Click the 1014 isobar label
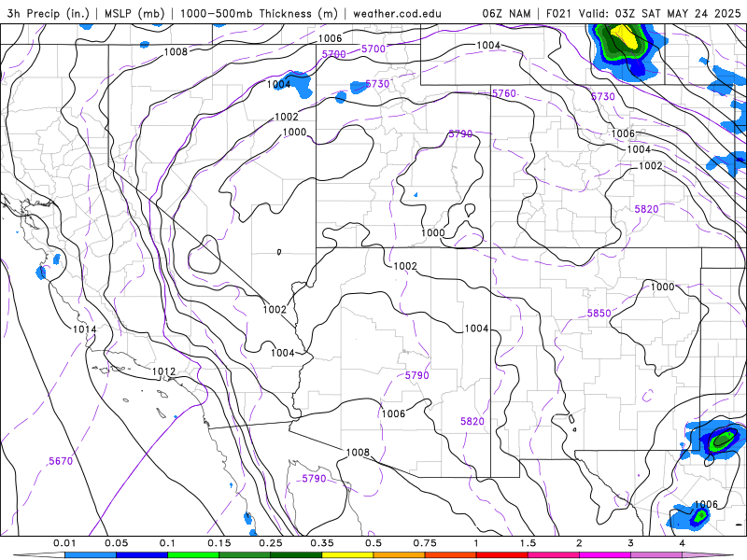 point(84,329)
